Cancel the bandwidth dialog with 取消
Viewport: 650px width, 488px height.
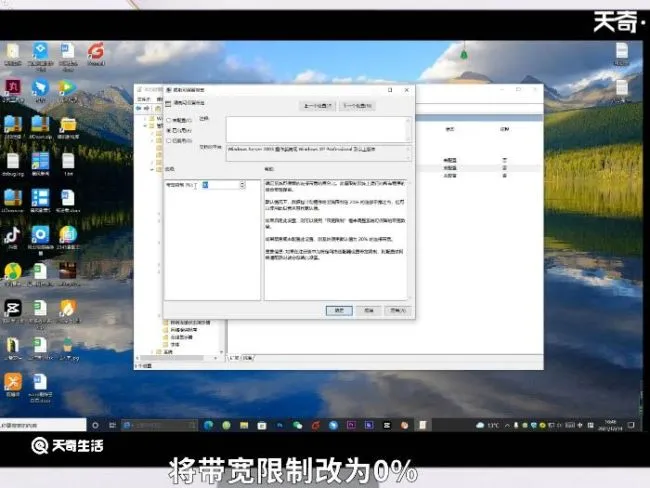tap(369, 311)
